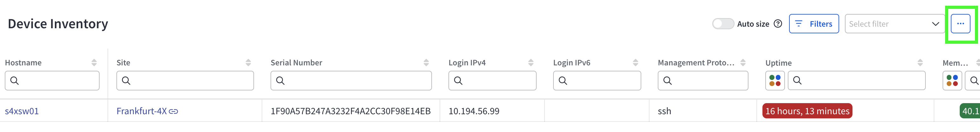
Task: Open the Frankfurt-4X site link
Action: point(141,111)
